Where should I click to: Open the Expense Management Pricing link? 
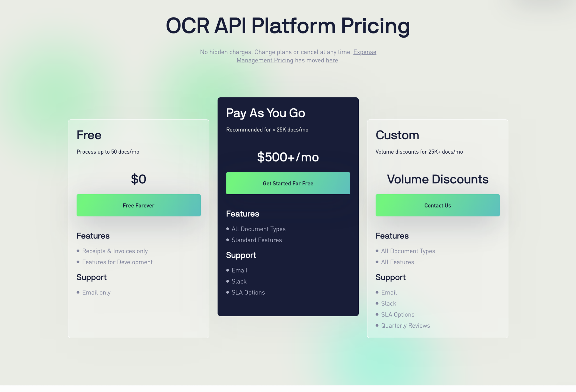(265, 61)
